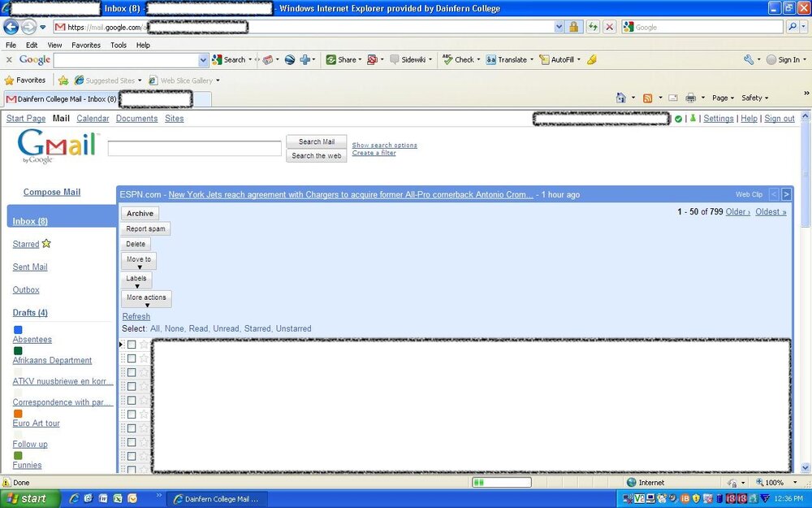Image resolution: width=812 pixels, height=508 pixels.
Task: Open the Favorites menu in menu bar
Action: (x=86, y=45)
